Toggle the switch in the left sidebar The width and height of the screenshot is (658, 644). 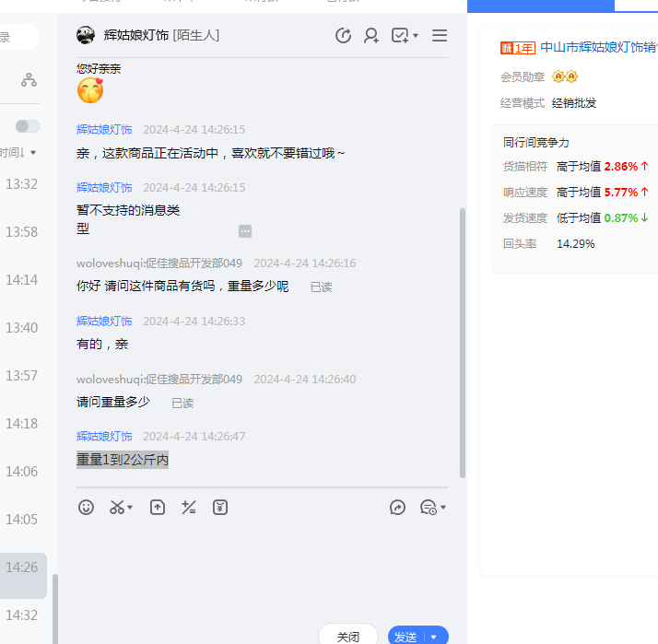[x=28, y=126]
